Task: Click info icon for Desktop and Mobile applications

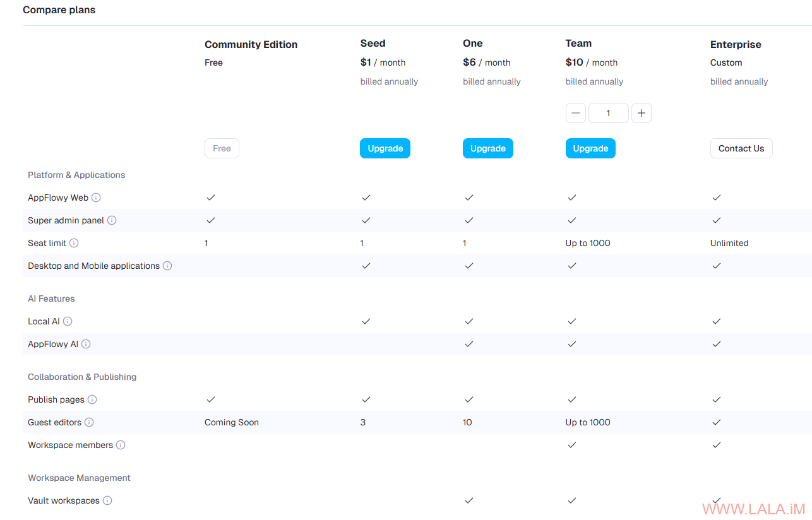Action: pyautogui.click(x=167, y=266)
